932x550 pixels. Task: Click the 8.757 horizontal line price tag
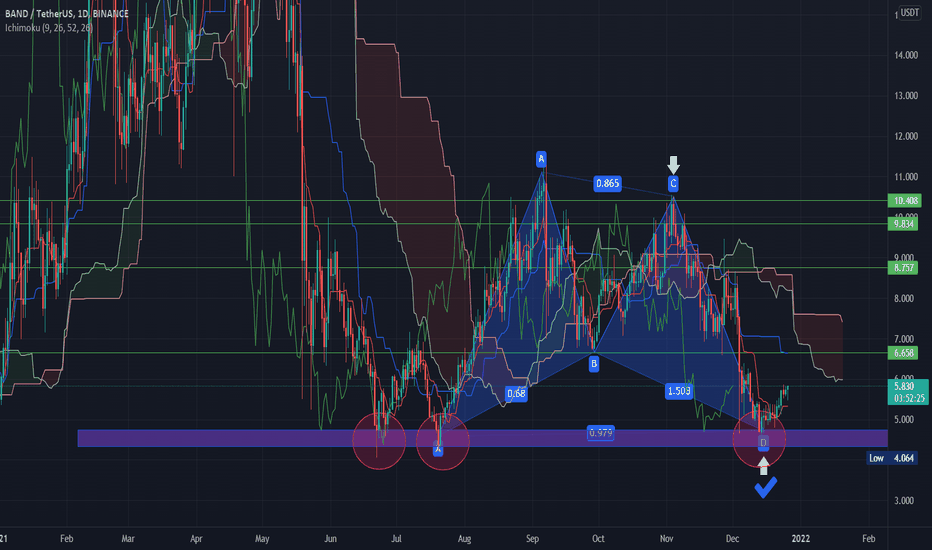pyautogui.click(x=903, y=268)
